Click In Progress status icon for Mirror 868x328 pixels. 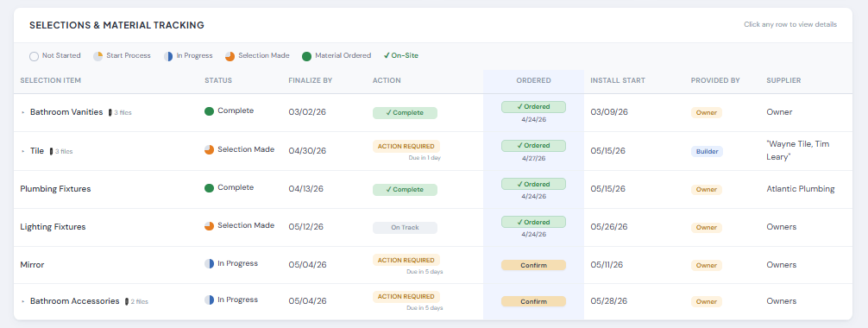(210, 264)
